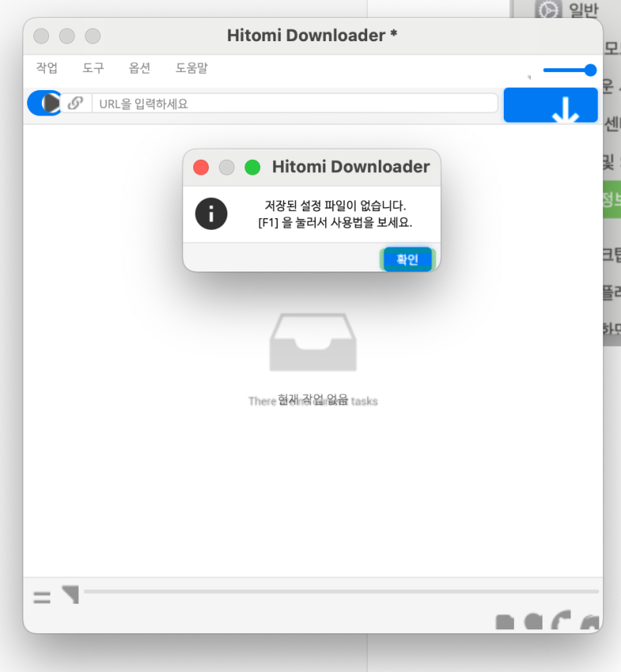This screenshot has height=672, width=621.
Task: Close the Hitomi Downloader dialog with red button
Action: [x=201, y=167]
